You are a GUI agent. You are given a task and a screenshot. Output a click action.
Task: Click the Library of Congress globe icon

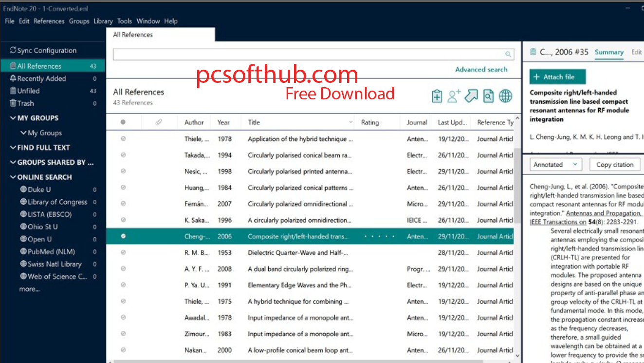(23, 202)
